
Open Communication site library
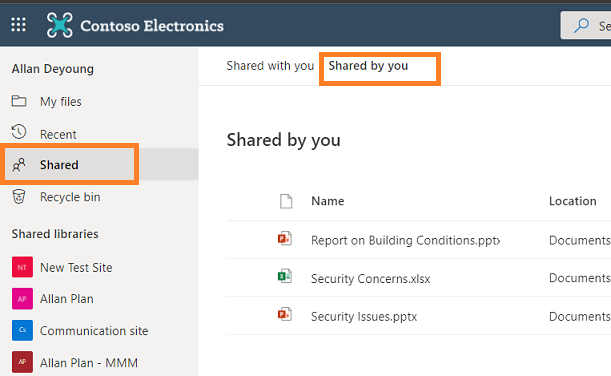94,331
